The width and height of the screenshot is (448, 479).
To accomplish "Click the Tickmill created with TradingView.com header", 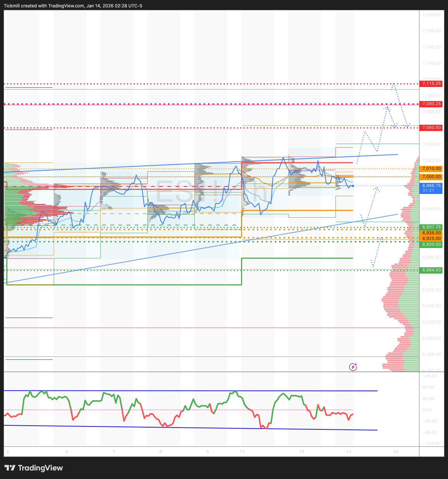I will [73, 6].
